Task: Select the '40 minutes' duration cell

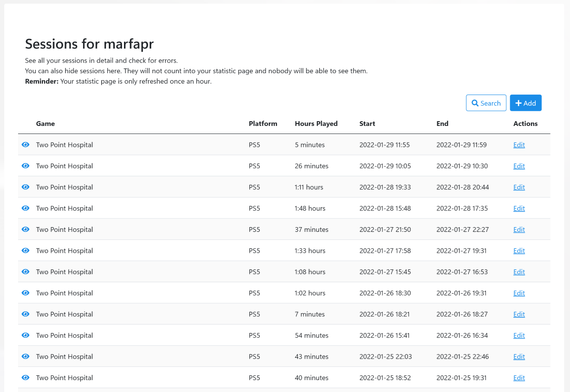Action: [312, 378]
